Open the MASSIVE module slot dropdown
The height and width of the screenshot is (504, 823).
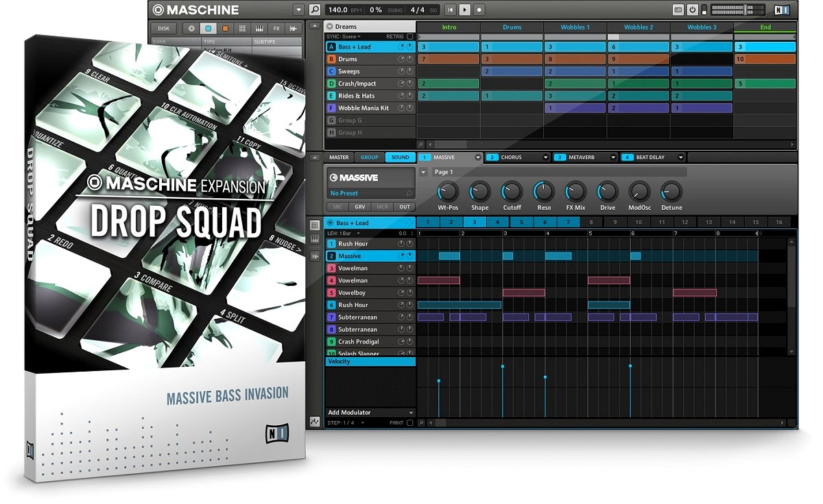tap(478, 157)
